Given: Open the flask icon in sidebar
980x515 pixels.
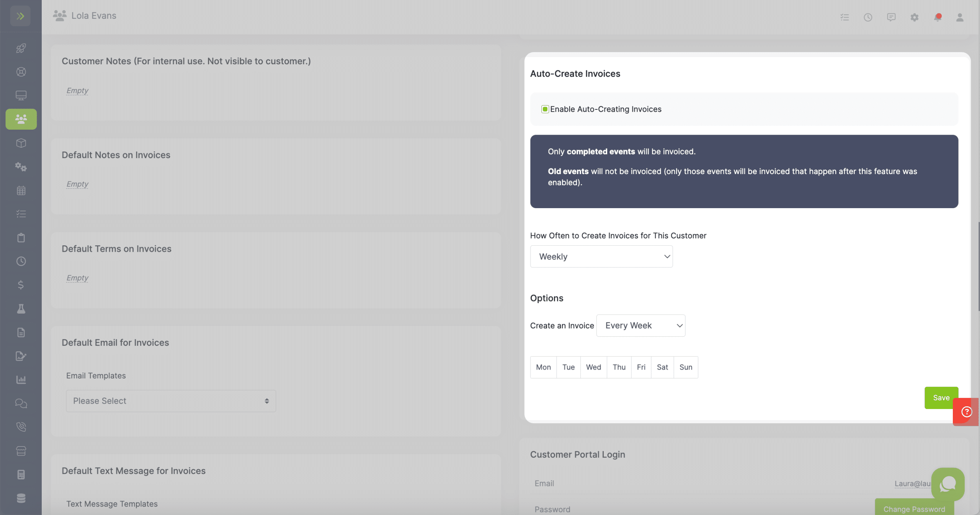Looking at the screenshot, I should [x=21, y=309].
